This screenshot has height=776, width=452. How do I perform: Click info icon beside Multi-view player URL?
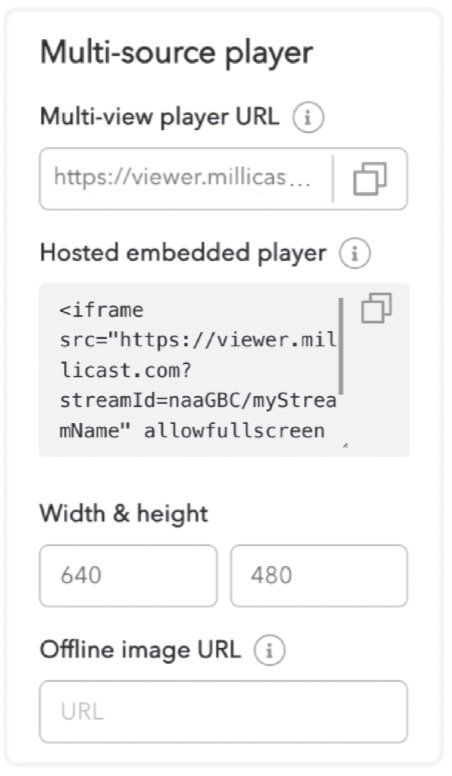tap(307, 117)
